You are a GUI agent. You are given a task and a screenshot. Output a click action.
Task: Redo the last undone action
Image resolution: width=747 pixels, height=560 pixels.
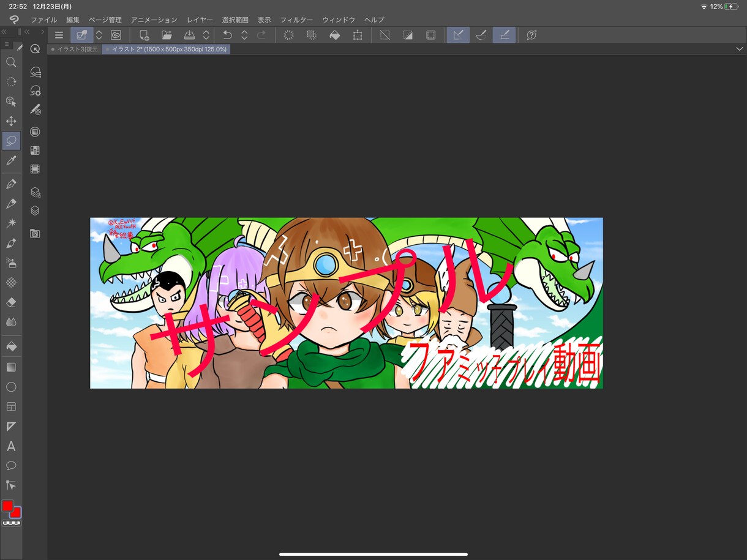tap(261, 35)
